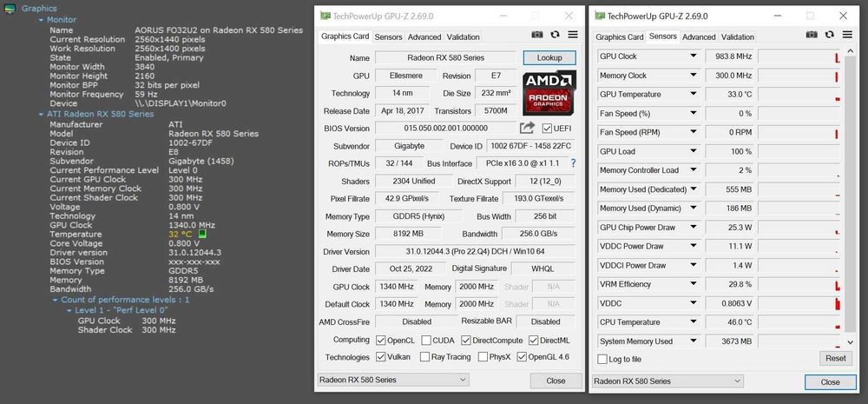The height and width of the screenshot is (404, 868).
Task: Click refresh icon in Graphics Card window
Action: tap(555, 35)
